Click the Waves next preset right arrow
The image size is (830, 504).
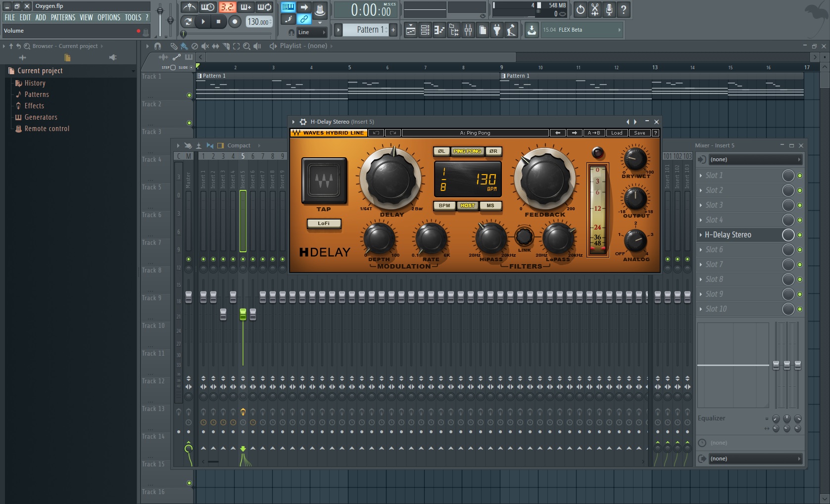point(574,133)
